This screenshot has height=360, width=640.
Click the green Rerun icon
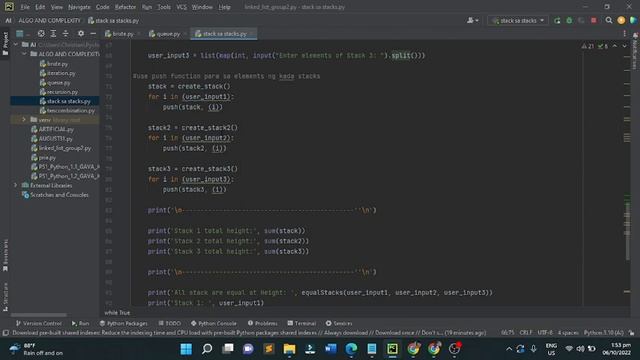click(557, 20)
